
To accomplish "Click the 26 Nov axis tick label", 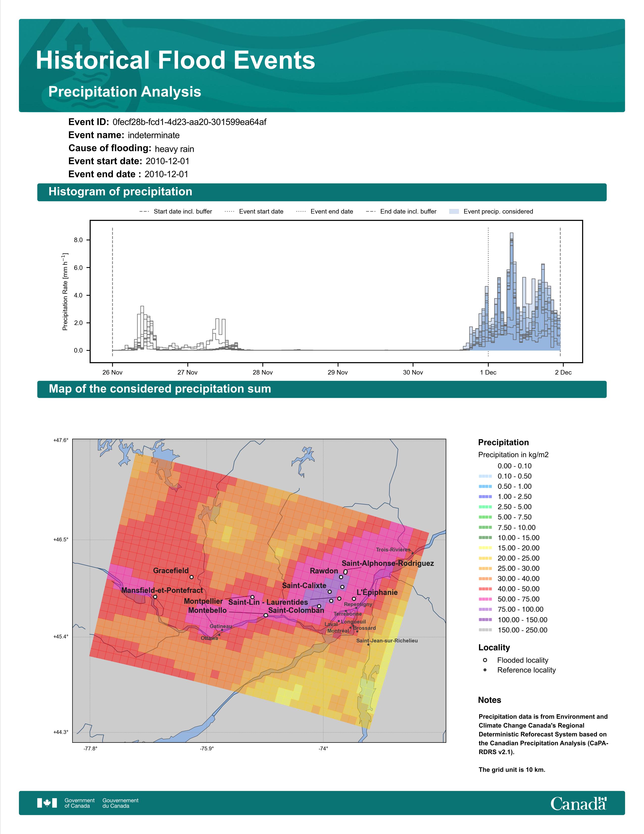I will (112, 372).
